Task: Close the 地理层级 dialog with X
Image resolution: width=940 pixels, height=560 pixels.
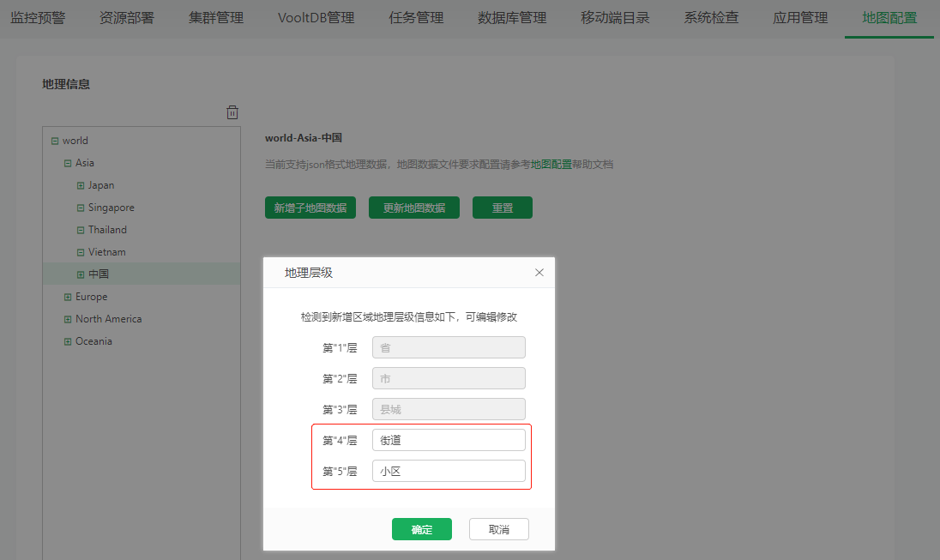Action: tap(539, 272)
